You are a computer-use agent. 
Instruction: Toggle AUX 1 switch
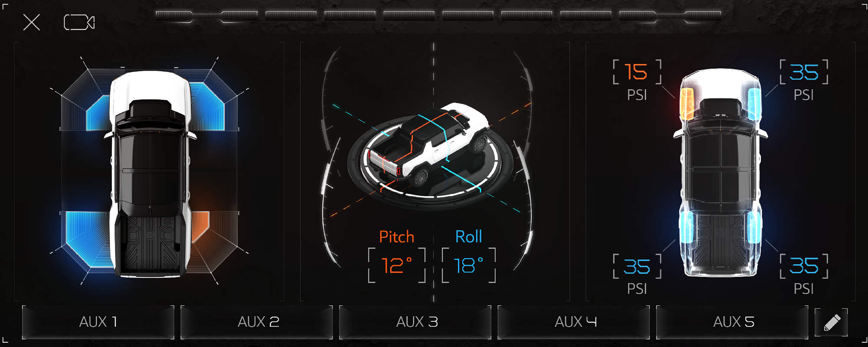point(98,322)
